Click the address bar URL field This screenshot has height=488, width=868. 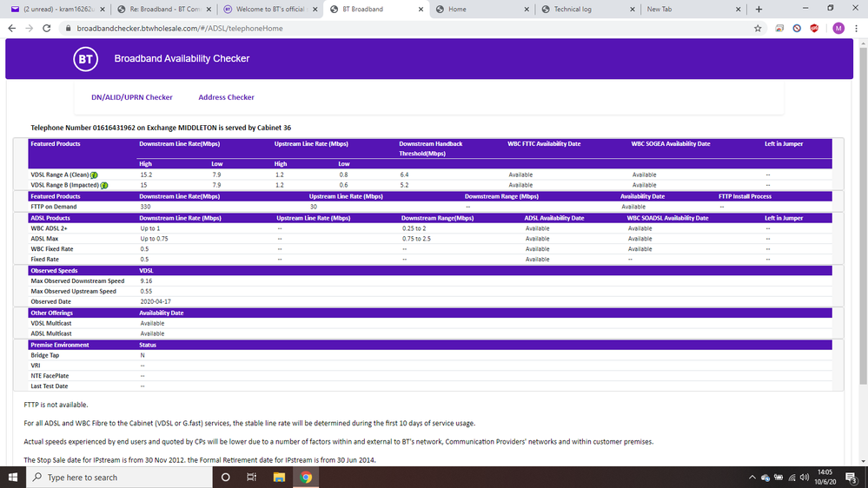(x=348, y=28)
